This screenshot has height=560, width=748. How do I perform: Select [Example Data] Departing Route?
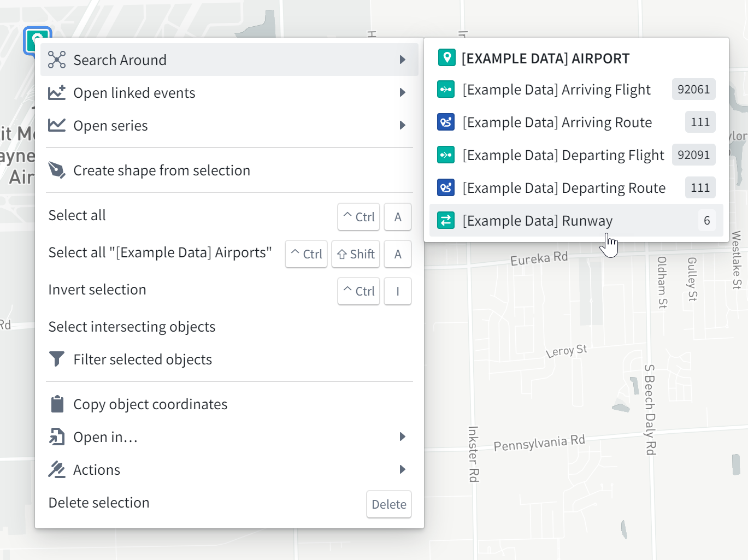pos(576,187)
